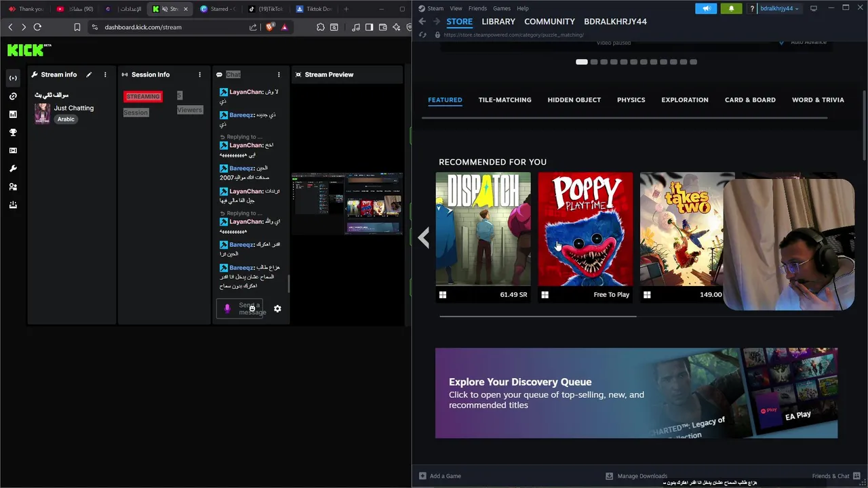Open the View menu in Steam
Image resolution: width=868 pixels, height=488 pixels.
[x=456, y=8]
